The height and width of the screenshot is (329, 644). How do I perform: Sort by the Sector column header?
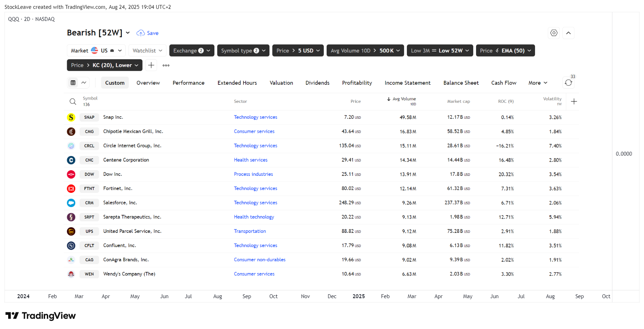pos(240,101)
